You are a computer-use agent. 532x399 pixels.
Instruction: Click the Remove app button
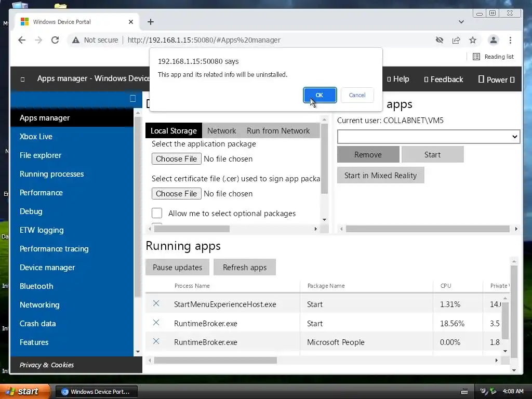368,155
